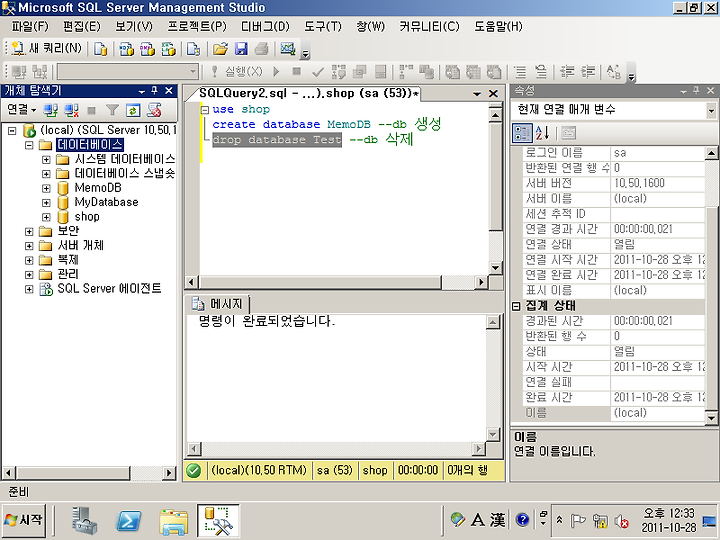Screen dimensions: 720x540
Task: Open the 편집(E) menu
Action: click(82, 27)
